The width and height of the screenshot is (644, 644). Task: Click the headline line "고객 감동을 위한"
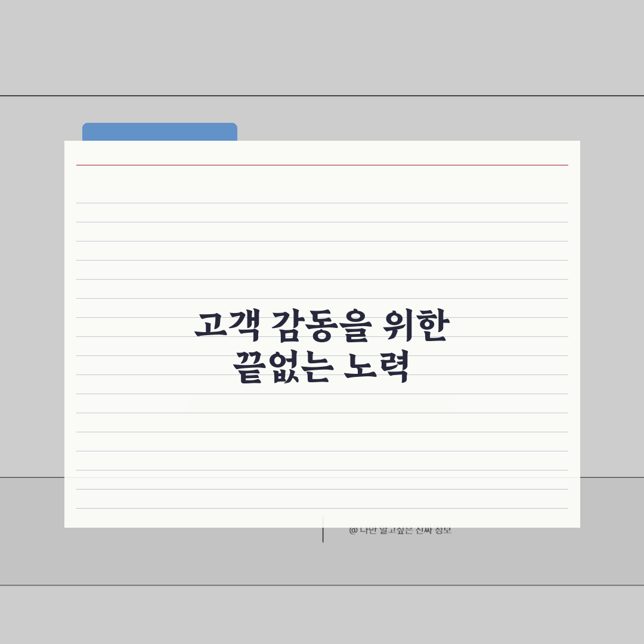[322, 326]
